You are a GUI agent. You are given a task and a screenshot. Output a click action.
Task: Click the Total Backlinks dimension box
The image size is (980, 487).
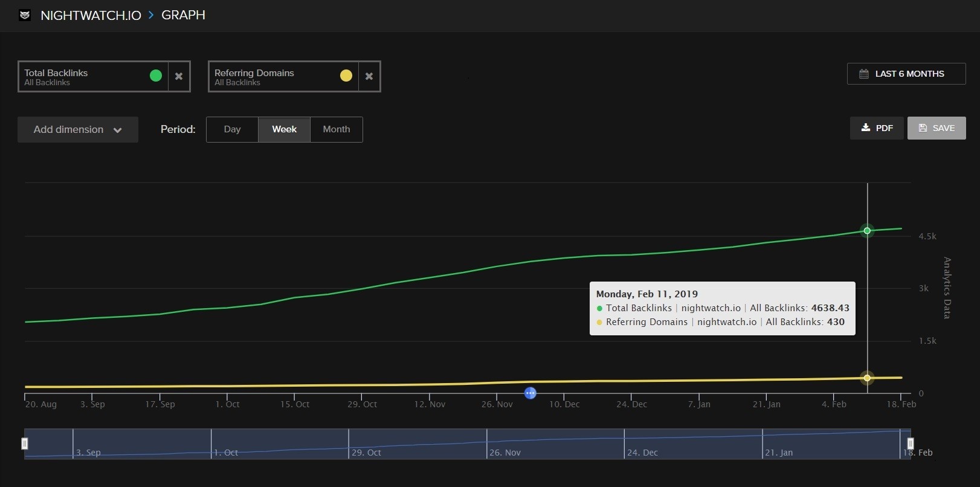[85, 77]
